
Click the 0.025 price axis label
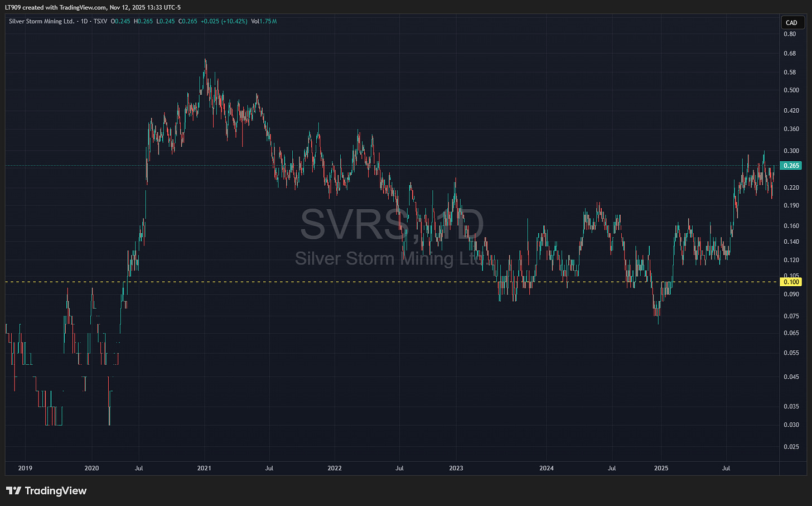791,446
